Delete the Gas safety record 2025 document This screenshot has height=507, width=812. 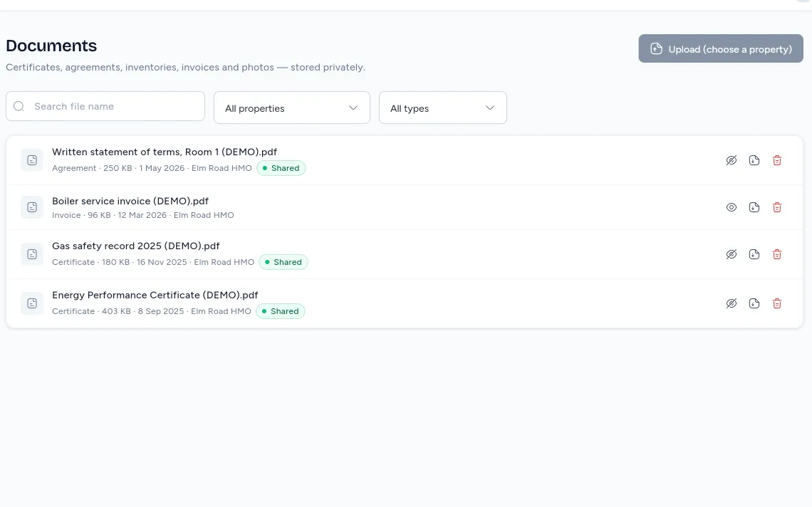[777, 254]
